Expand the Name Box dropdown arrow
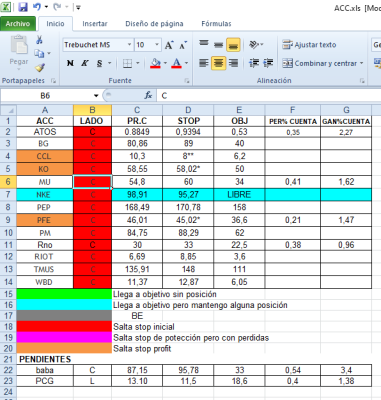The height and width of the screenshot is (400, 381). (96, 96)
